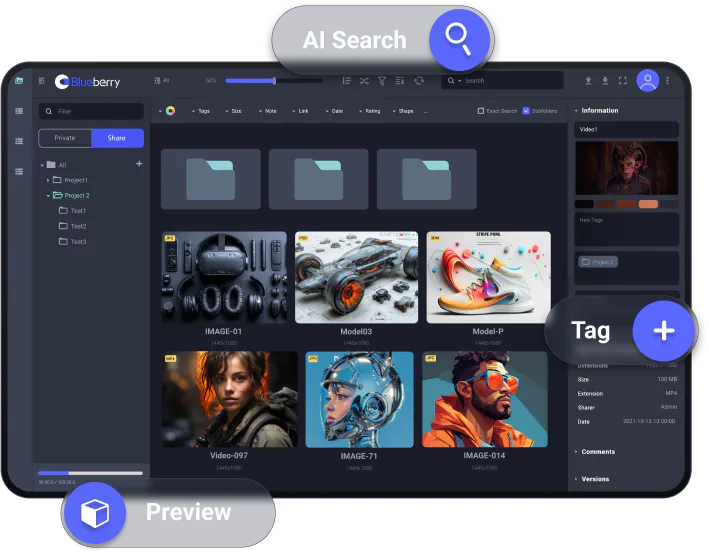Open the Tags filter dropdown
Image resolution: width=709 pixels, height=553 pixels.
point(201,111)
